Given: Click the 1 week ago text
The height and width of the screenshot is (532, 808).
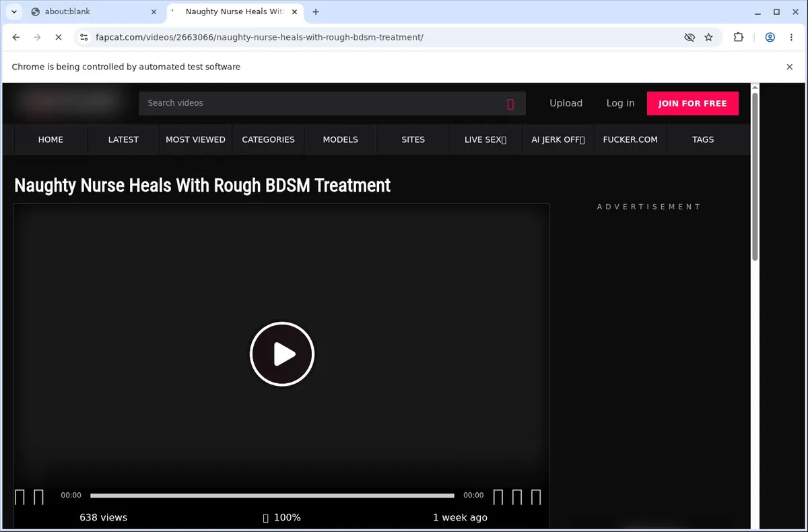Looking at the screenshot, I should tap(460, 517).
